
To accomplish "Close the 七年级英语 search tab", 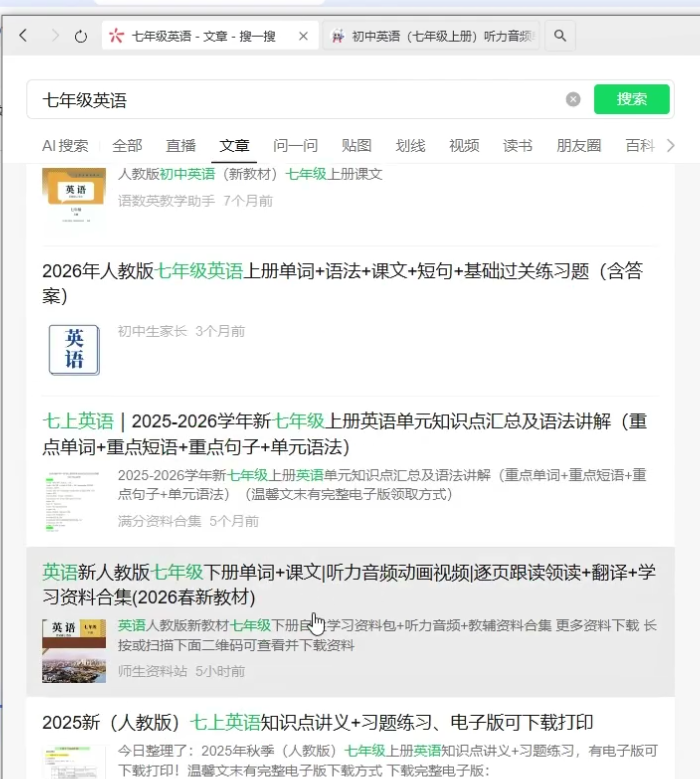I will click(303, 36).
